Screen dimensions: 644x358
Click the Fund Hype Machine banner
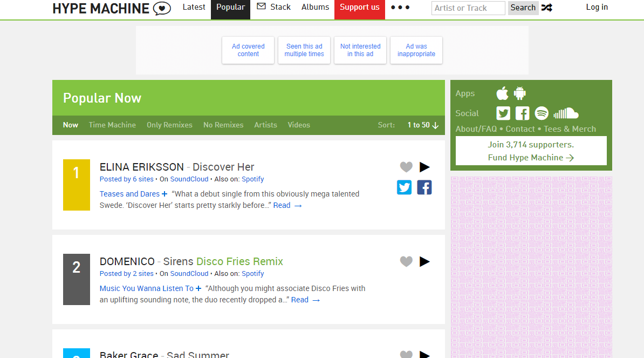coord(531,151)
